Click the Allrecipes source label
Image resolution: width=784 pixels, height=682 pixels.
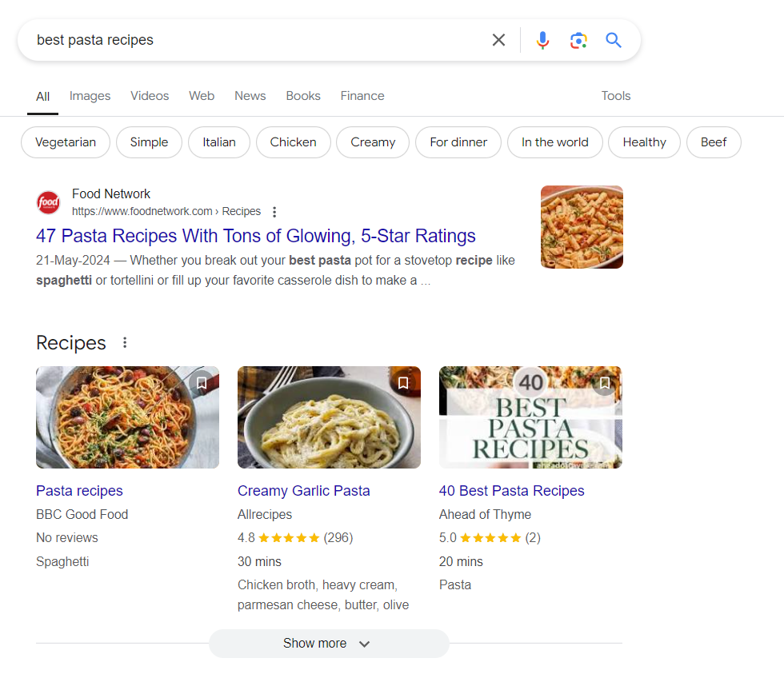point(265,515)
